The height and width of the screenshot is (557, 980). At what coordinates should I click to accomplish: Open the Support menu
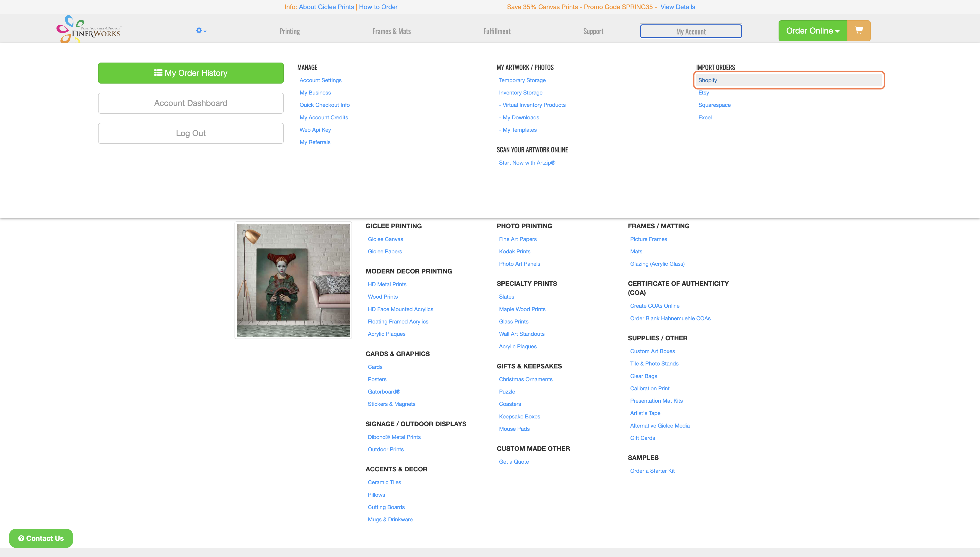point(593,31)
